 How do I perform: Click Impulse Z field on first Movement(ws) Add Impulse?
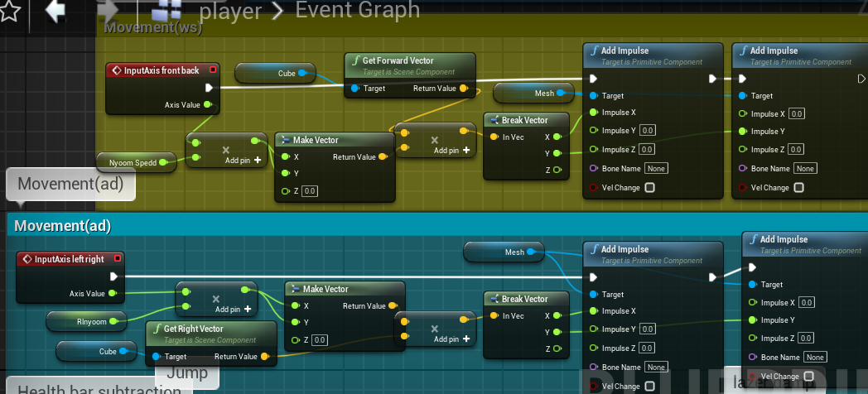tap(647, 149)
